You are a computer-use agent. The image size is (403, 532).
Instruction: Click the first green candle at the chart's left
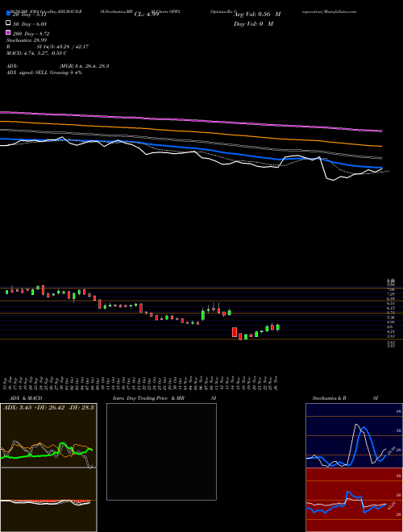6,292
